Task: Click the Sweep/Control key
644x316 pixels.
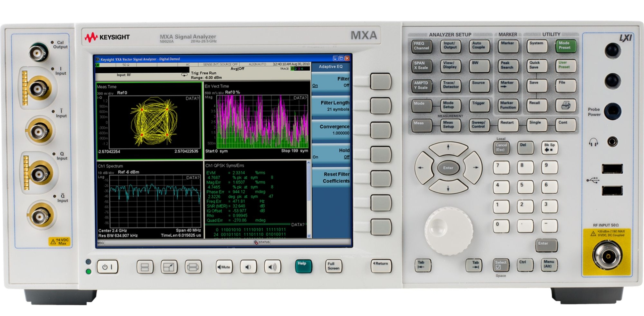Action: [479, 126]
